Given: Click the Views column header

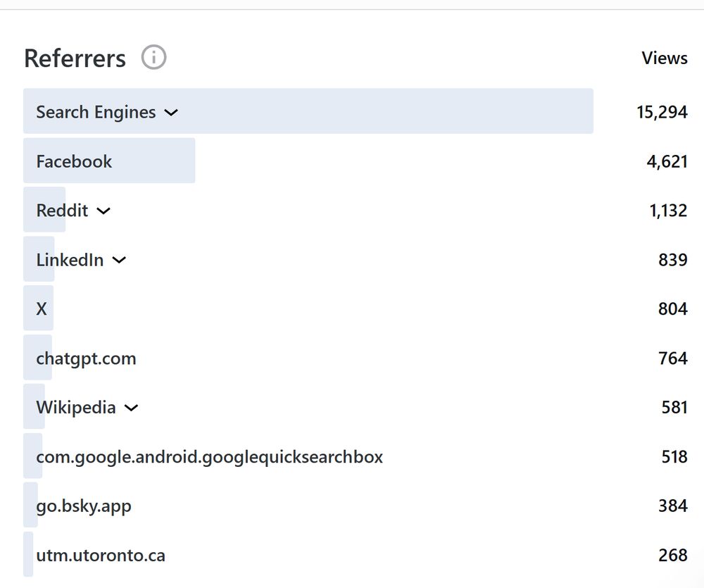Looking at the screenshot, I should [x=664, y=58].
